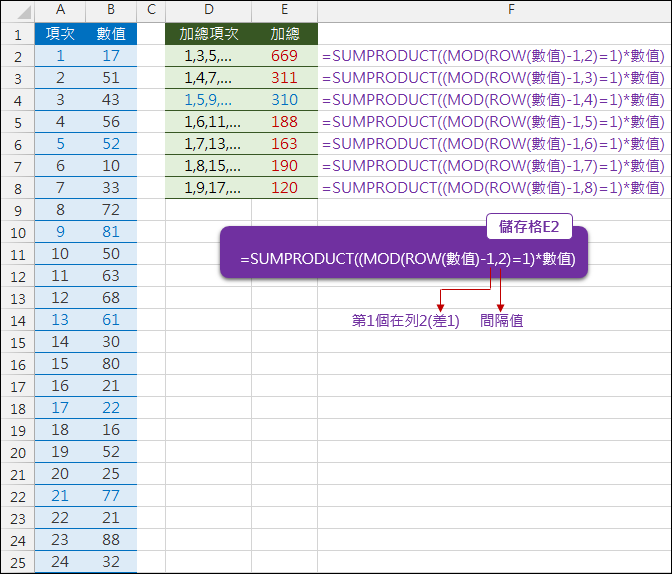The width and height of the screenshot is (672, 574).
Task: Select value cell B8 showing 33
Action: point(111,188)
